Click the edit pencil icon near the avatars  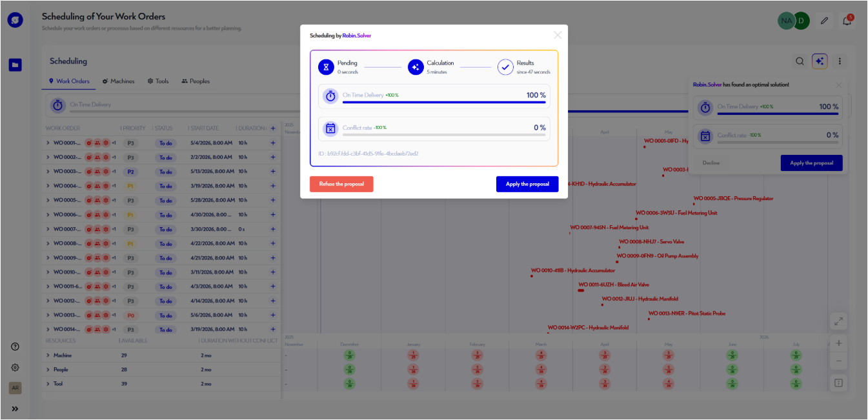824,20
